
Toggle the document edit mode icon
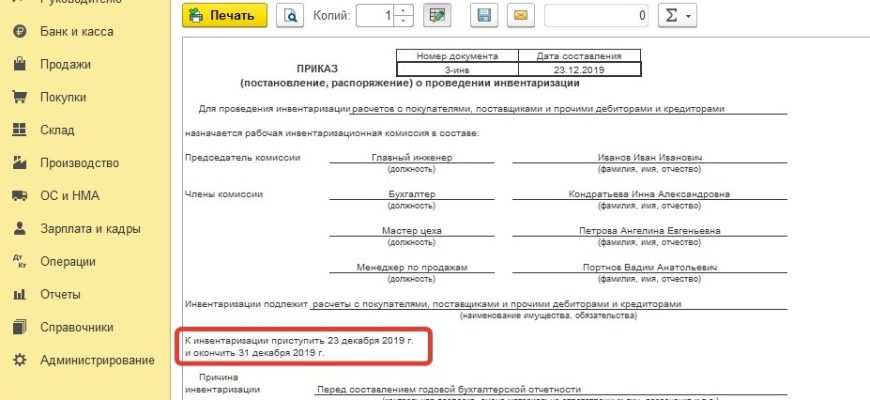tap(435, 16)
